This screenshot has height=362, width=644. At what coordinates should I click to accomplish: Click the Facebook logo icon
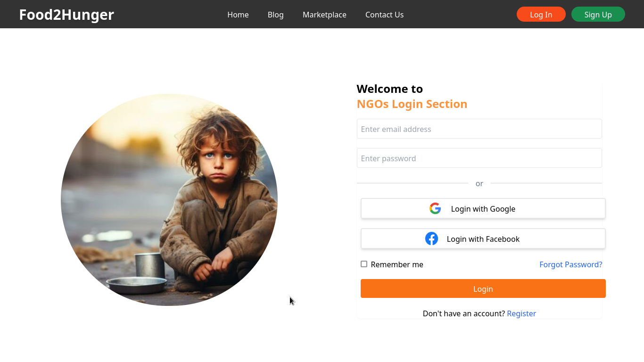pos(431,239)
